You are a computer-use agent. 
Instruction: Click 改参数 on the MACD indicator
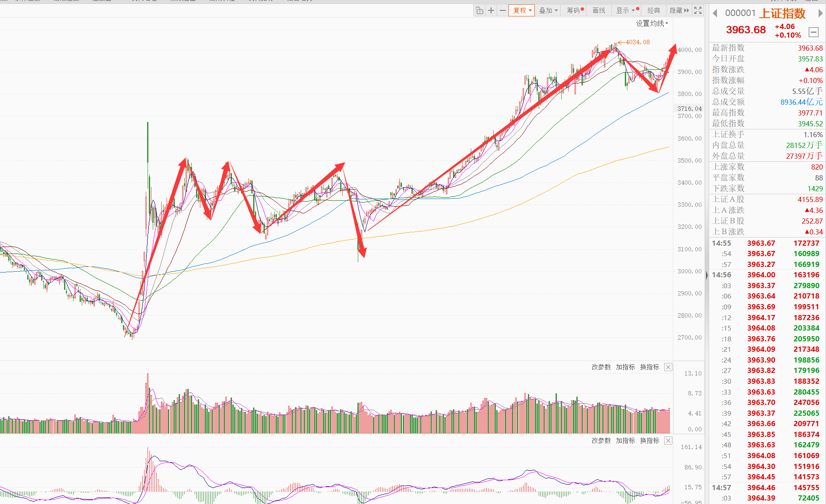coord(601,440)
